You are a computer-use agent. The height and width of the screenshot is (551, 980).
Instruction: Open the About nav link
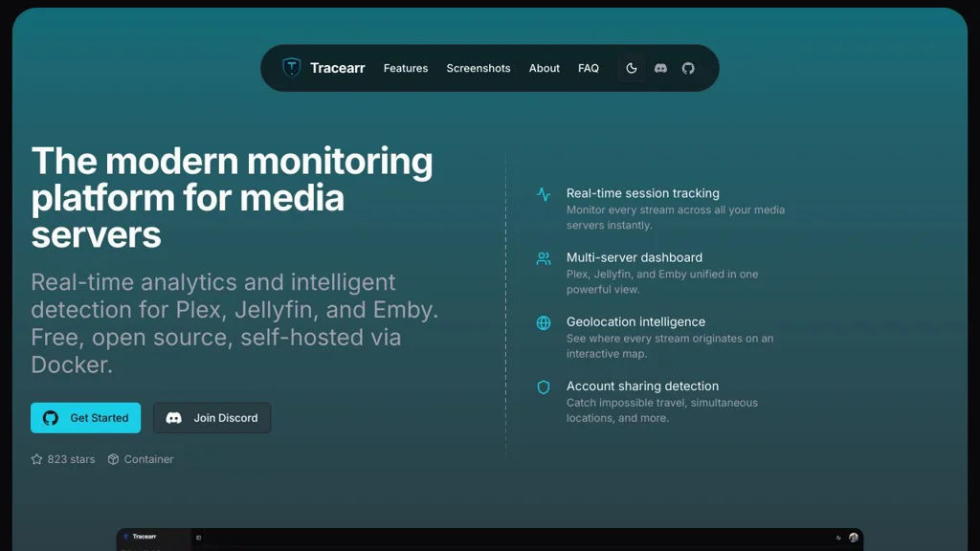click(x=544, y=68)
